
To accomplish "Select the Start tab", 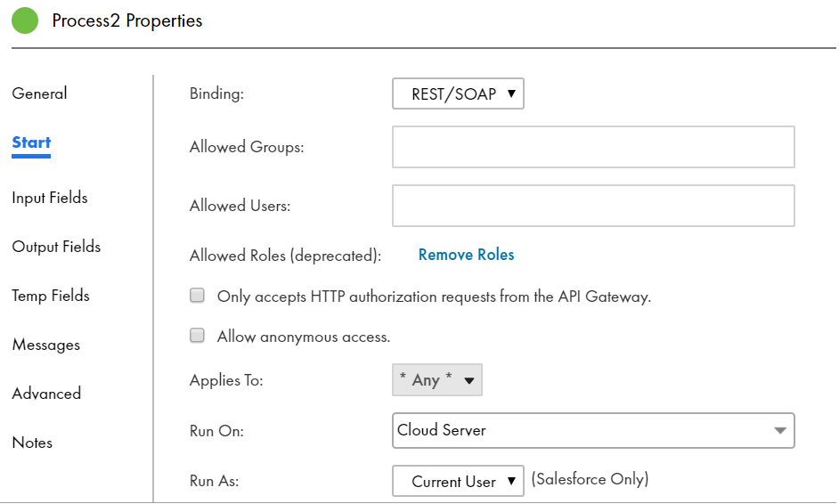I will (31, 142).
